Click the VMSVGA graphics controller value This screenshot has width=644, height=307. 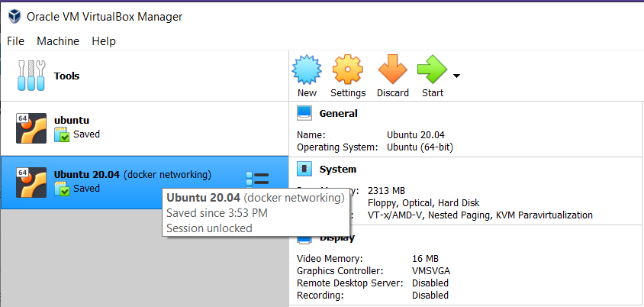431,271
